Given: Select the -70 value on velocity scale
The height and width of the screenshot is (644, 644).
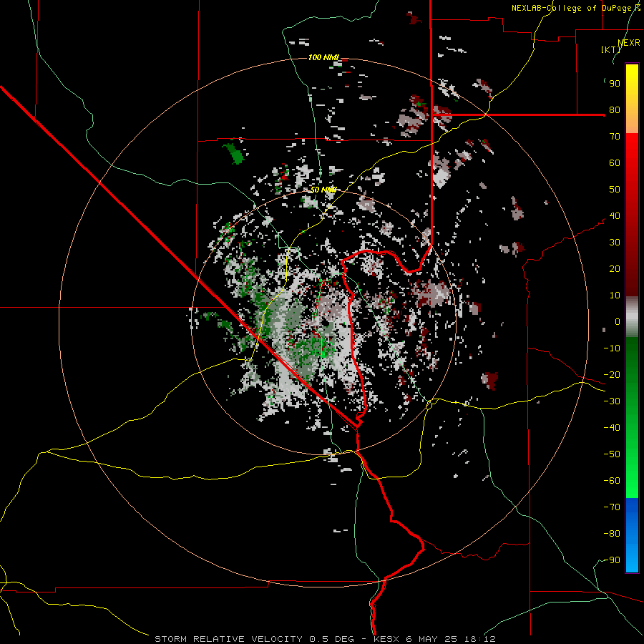Looking at the screenshot, I should (x=612, y=507).
